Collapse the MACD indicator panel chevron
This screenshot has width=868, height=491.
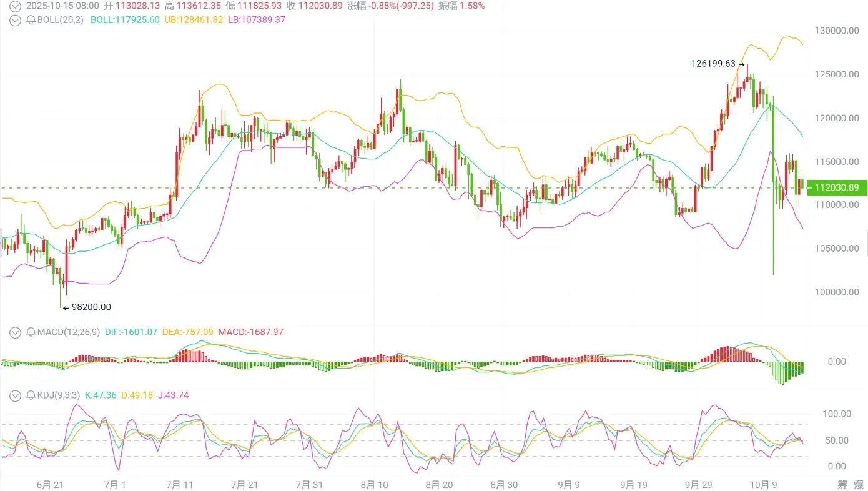point(16,332)
